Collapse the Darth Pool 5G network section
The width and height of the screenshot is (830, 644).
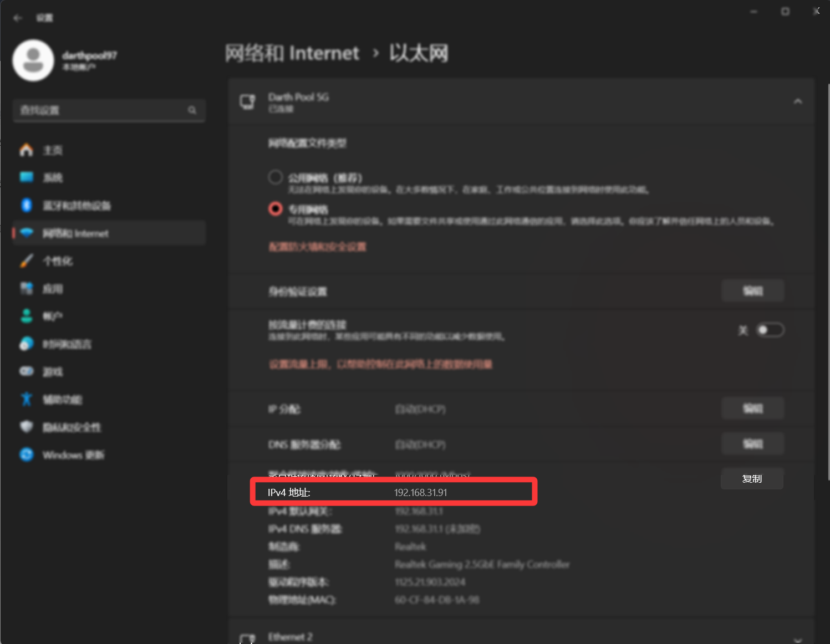coord(797,101)
